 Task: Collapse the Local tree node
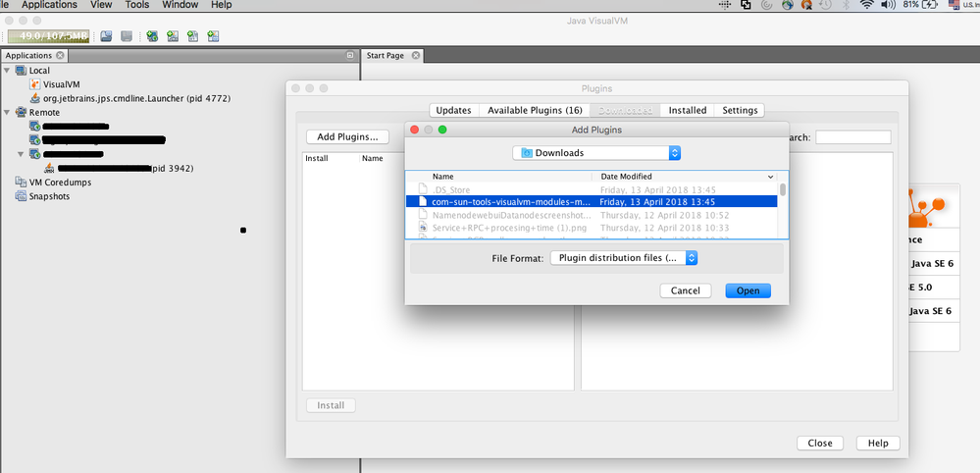(x=7, y=71)
